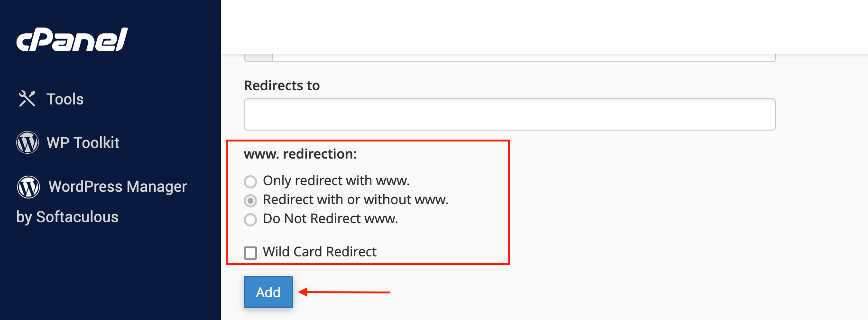This screenshot has height=320, width=868.
Task: Click the 'Do Not Redirect www.' label text
Action: click(x=331, y=218)
